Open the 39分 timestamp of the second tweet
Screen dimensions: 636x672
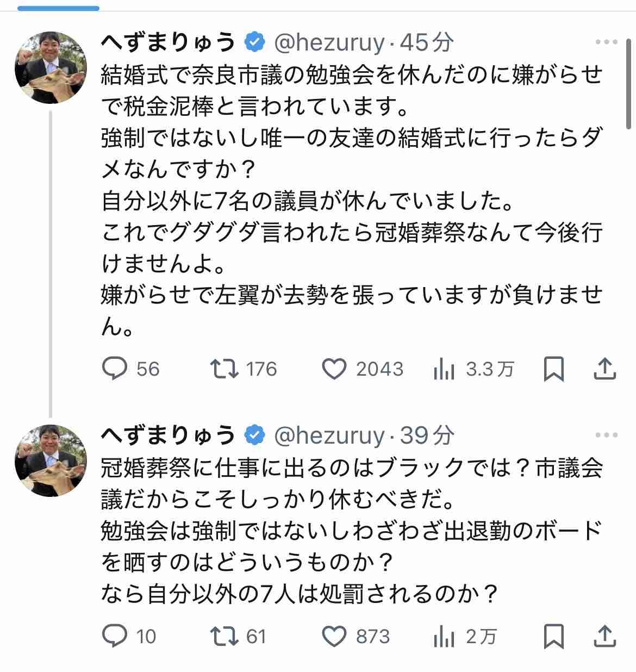point(427,435)
